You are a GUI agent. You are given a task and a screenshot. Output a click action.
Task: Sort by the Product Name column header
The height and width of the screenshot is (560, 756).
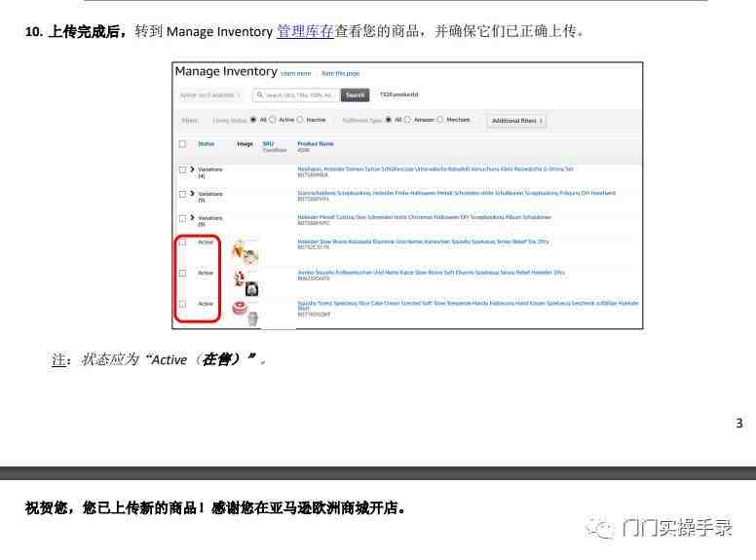[316, 143]
